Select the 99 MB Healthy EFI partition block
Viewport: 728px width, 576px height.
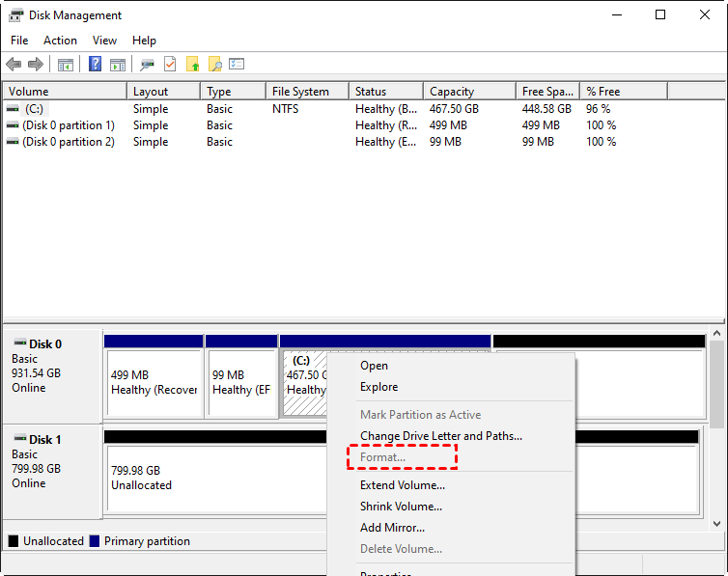tap(241, 376)
